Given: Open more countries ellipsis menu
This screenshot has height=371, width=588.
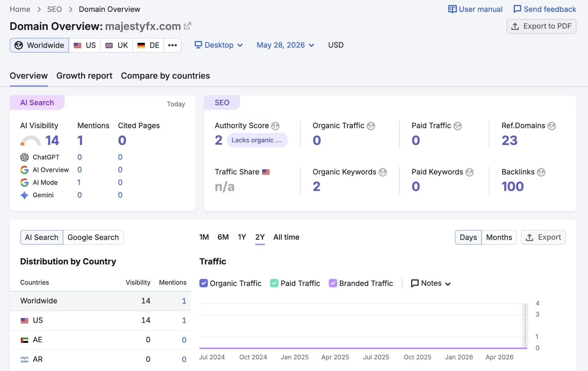Looking at the screenshot, I should [172, 45].
